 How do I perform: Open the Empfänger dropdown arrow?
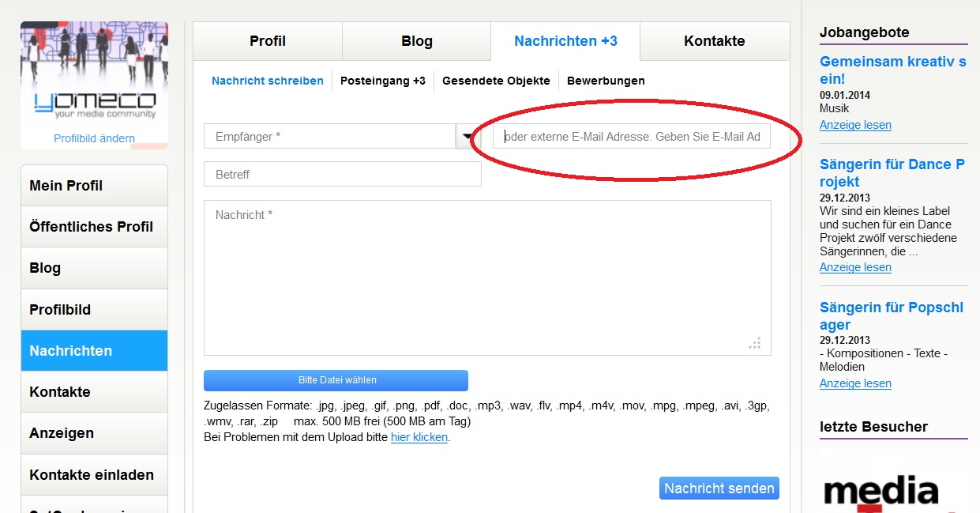(466, 137)
